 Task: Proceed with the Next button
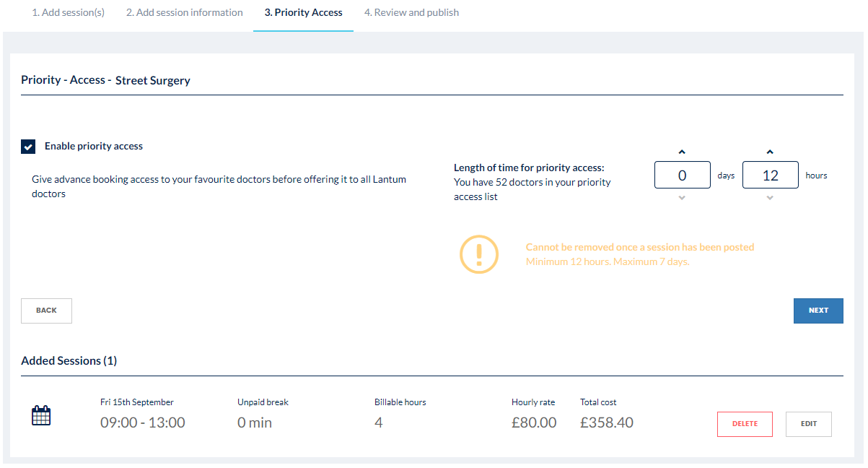point(818,311)
